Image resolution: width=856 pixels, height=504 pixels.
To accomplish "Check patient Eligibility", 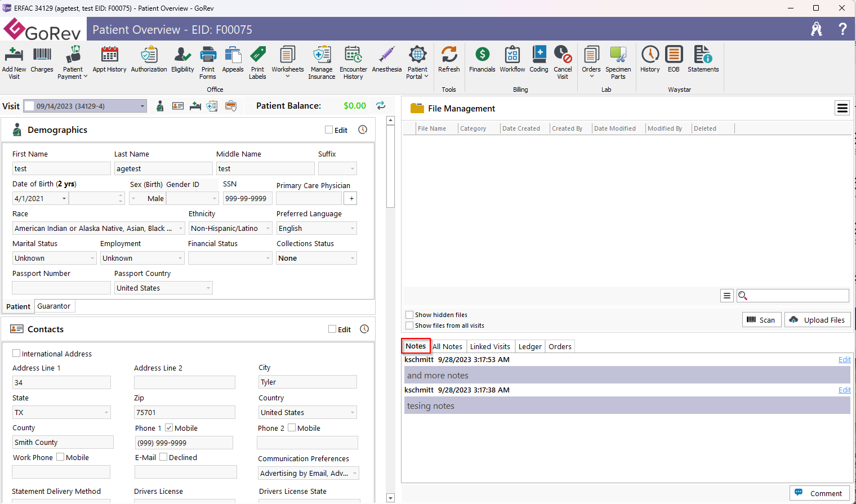I will [182, 60].
